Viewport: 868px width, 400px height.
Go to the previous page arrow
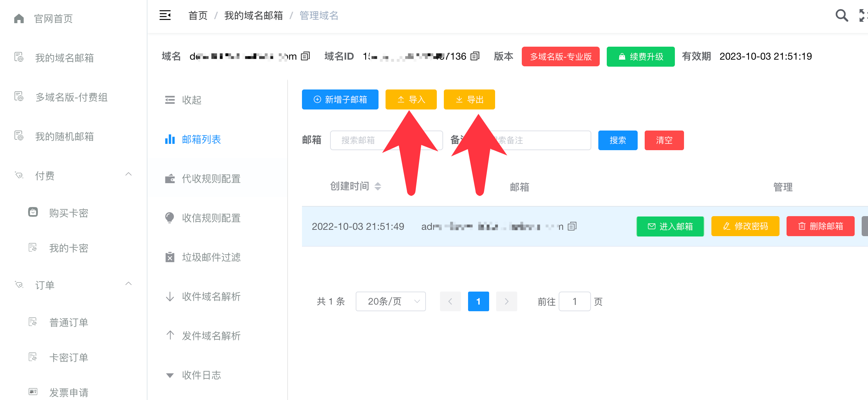(x=450, y=301)
